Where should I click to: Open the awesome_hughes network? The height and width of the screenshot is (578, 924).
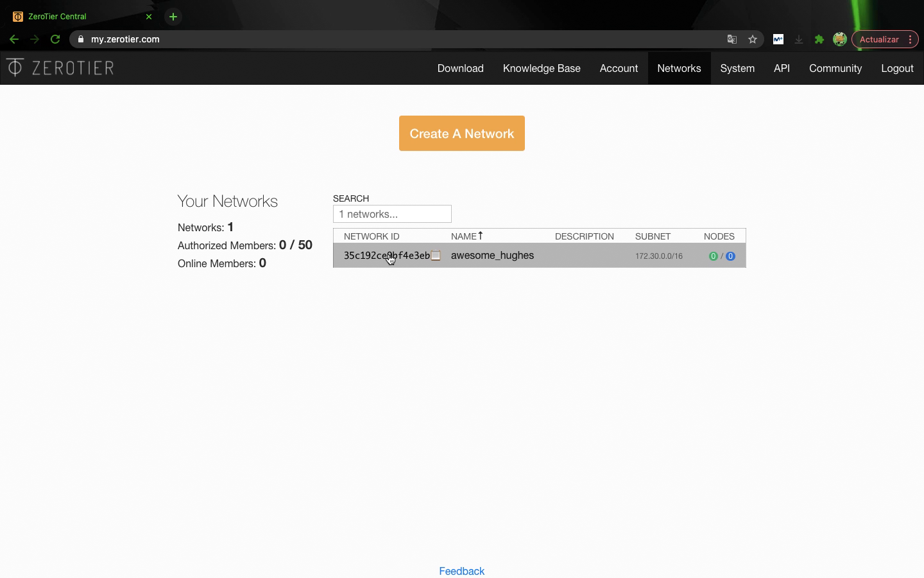(492, 256)
